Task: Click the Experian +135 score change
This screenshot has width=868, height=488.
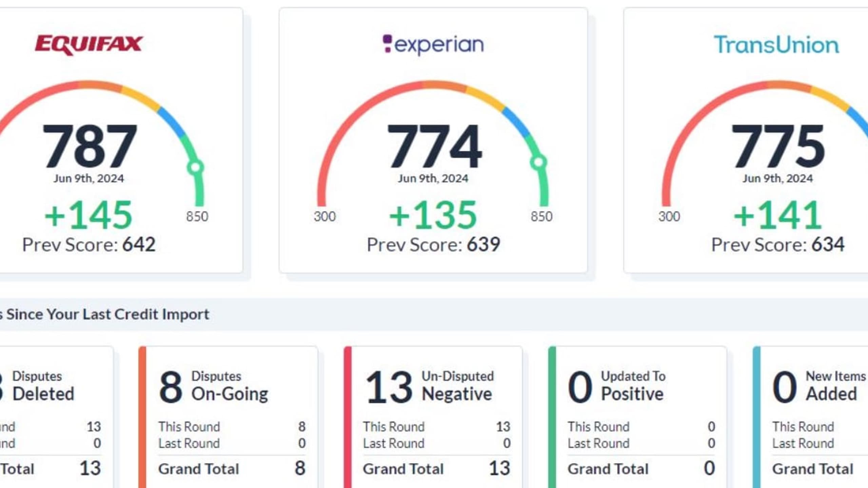Action: click(433, 215)
